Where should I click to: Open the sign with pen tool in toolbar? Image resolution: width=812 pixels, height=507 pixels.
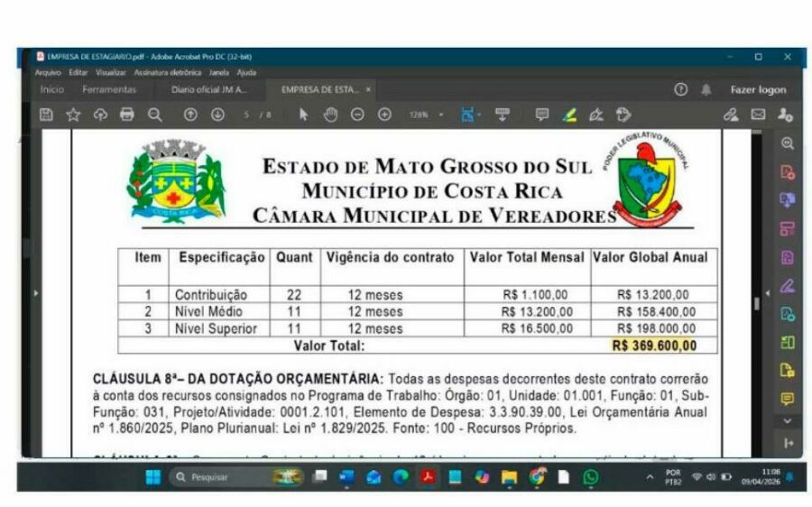click(x=596, y=115)
